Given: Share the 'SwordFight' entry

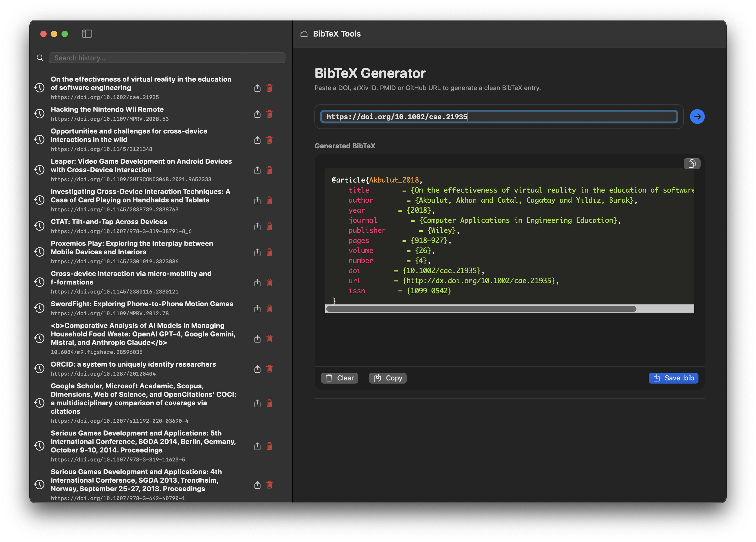Looking at the screenshot, I should [257, 308].
